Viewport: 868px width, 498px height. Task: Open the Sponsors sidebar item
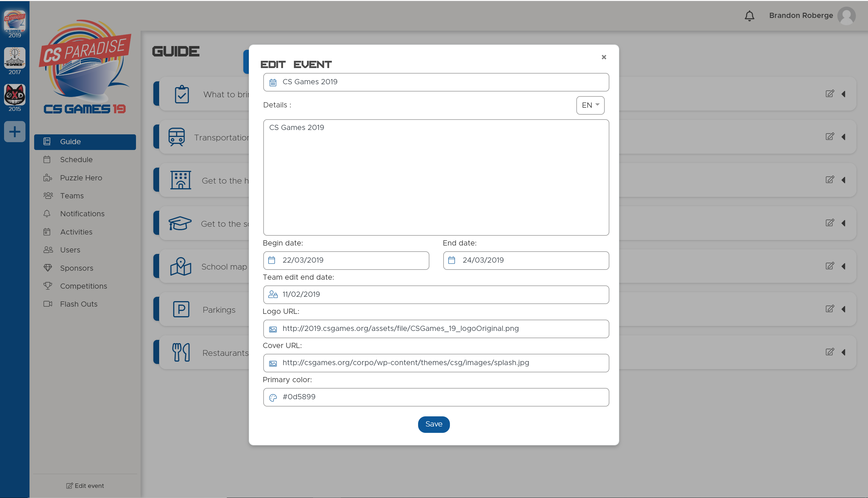tap(85, 268)
